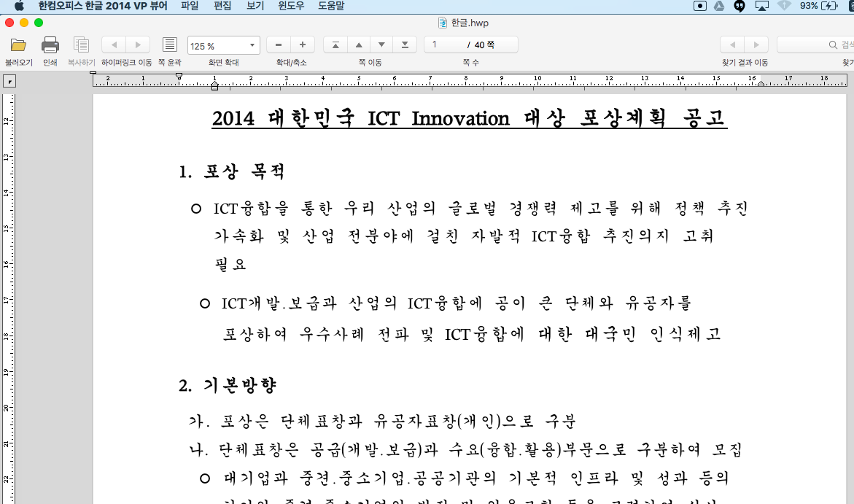The height and width of the screenshot is (504, 854).
Task: Open the 도움말 menu
Action: [x=331, y=6]
